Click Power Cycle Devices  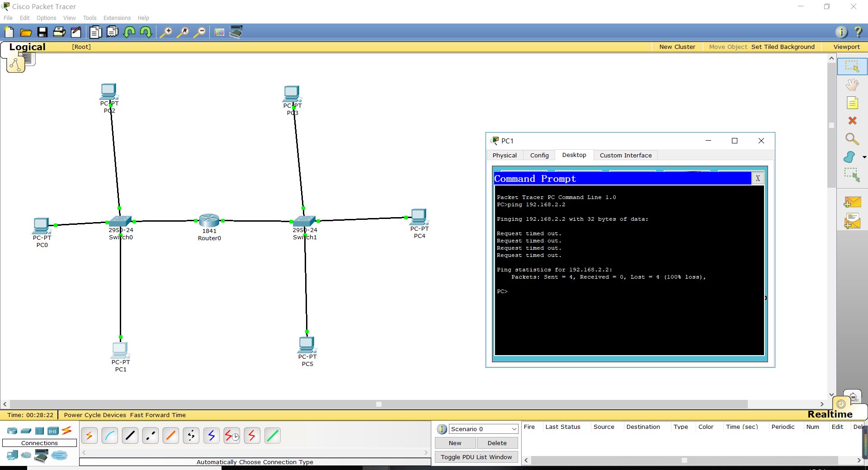pos(95,415)
